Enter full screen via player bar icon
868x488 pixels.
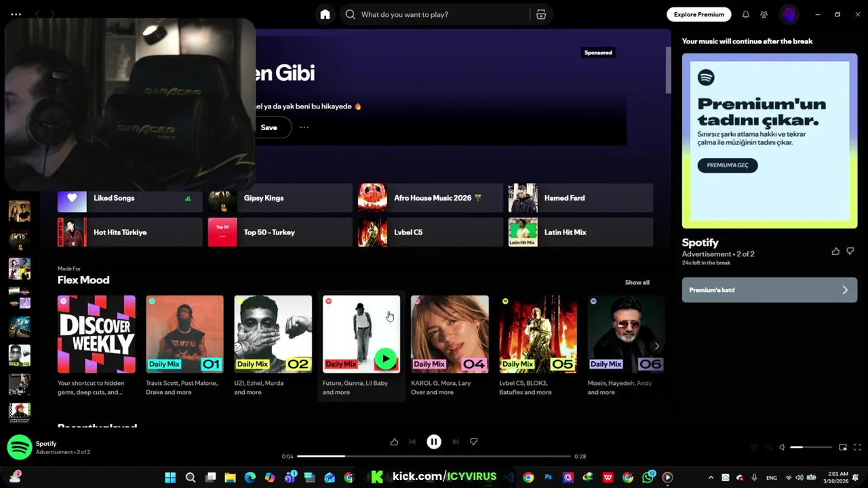tap(857, 447)
